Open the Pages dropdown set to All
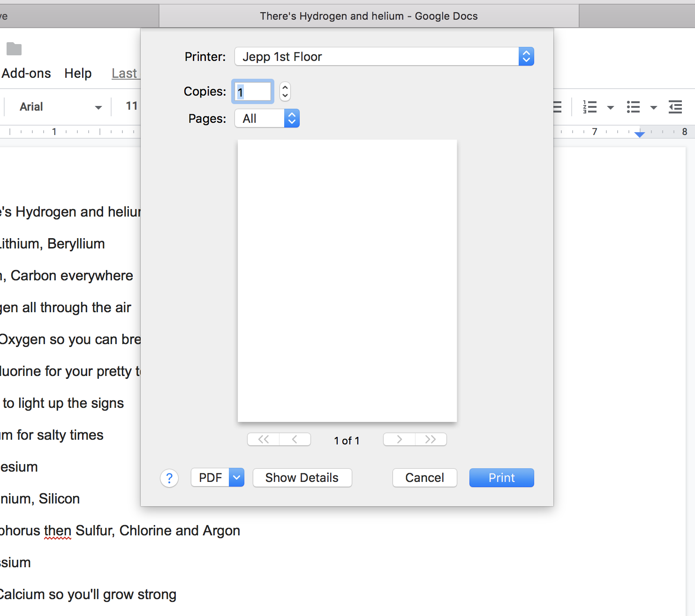The height and width of the screenshot is (616, 695). pos(292,118)
